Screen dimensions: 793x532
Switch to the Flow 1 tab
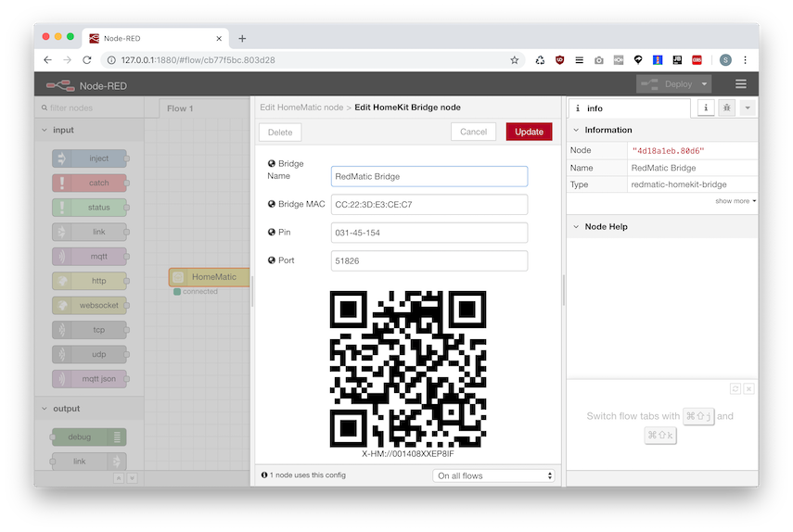[180, 108]
